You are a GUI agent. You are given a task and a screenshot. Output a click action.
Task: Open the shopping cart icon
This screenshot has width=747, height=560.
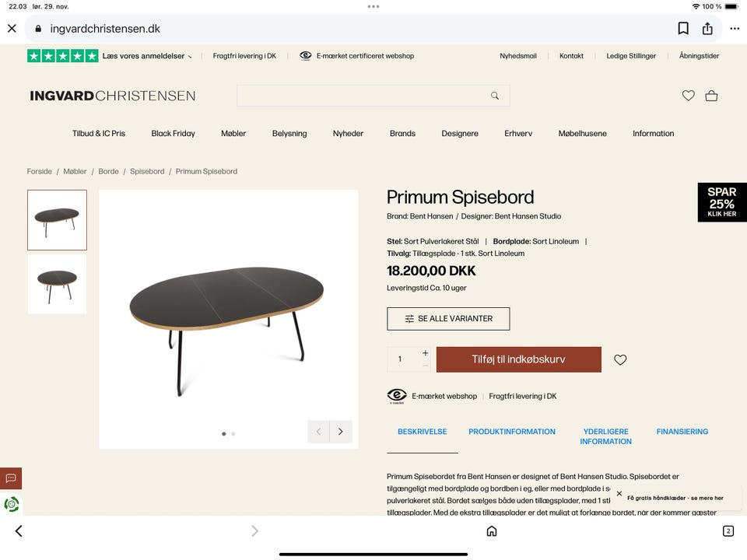(711, 96)
